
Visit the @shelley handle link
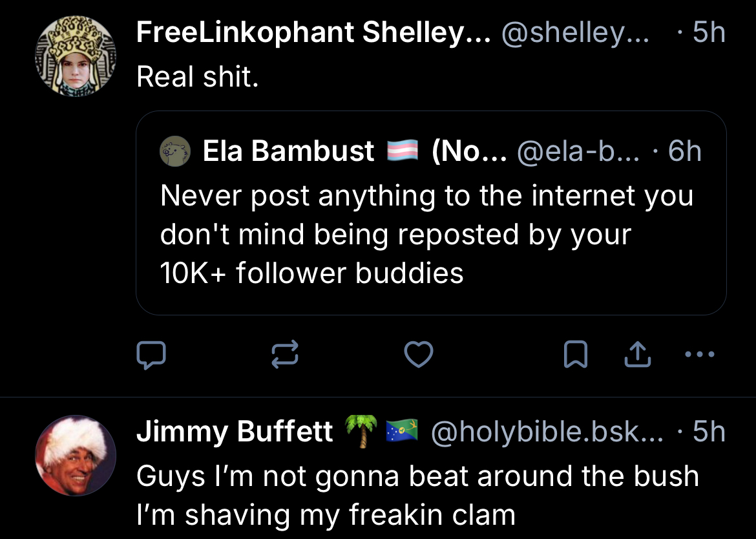pos(575,33)
